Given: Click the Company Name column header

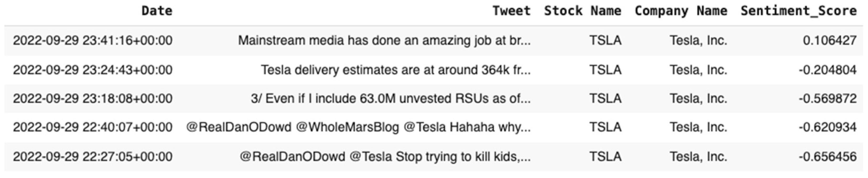Looking at the screenshot, I should (681, 11).
